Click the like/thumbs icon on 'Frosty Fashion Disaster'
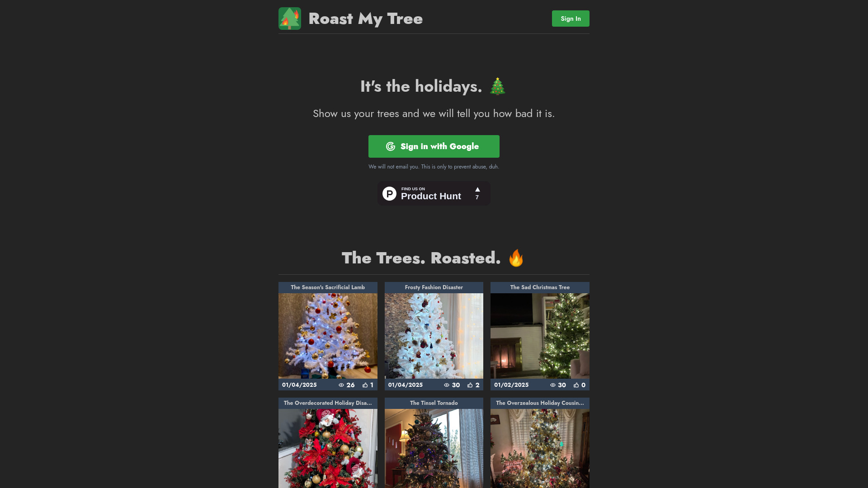Screen dimensions: 868x488 470,385
